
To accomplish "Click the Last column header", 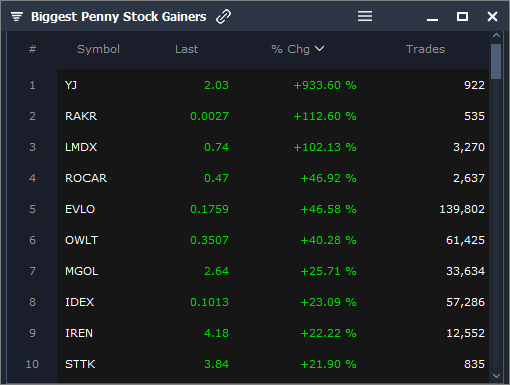I will point(186,49).
